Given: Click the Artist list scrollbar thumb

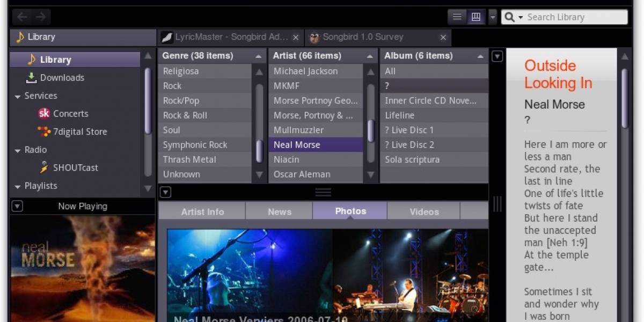Looking at the screenshot, I should click(370, 130).
